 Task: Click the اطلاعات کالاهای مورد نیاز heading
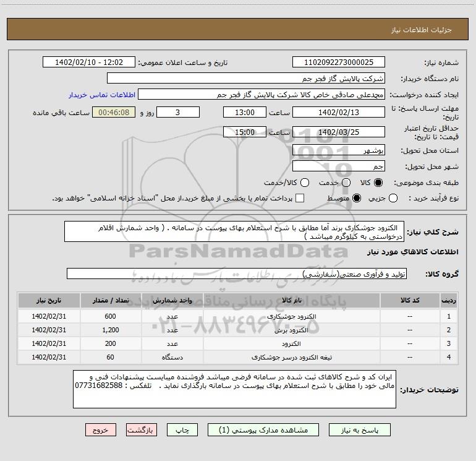coord(412,252)
